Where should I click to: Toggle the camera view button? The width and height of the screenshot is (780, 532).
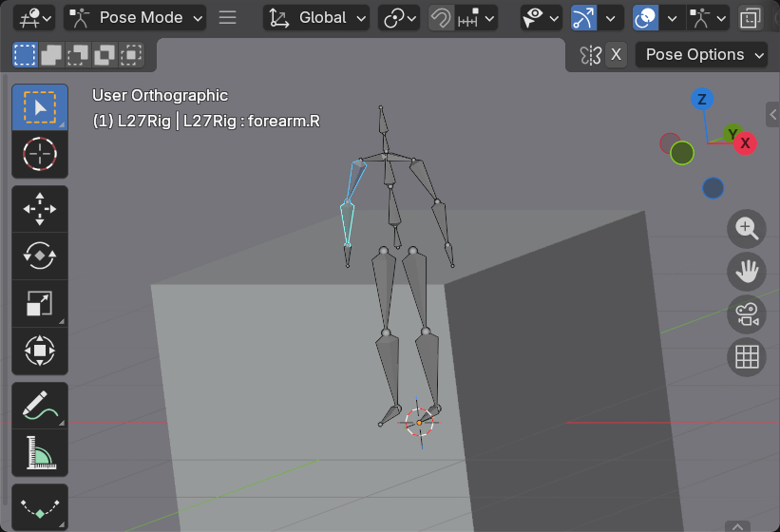(x=747, y=314)
